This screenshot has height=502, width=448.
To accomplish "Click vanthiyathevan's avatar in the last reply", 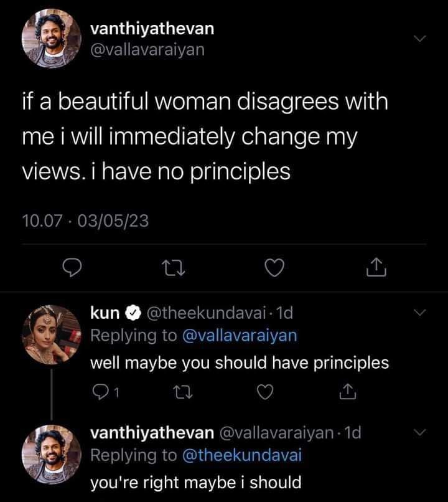I will (x=52, y=455).
